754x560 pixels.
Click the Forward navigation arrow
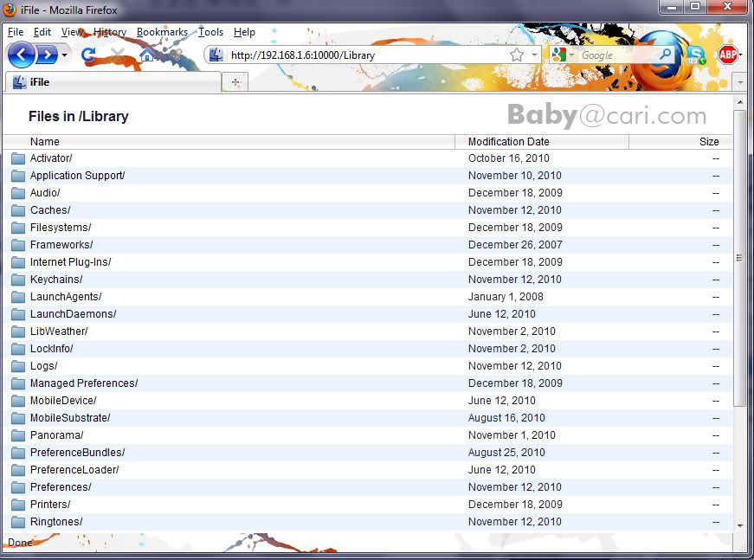[x=47, y=55]
